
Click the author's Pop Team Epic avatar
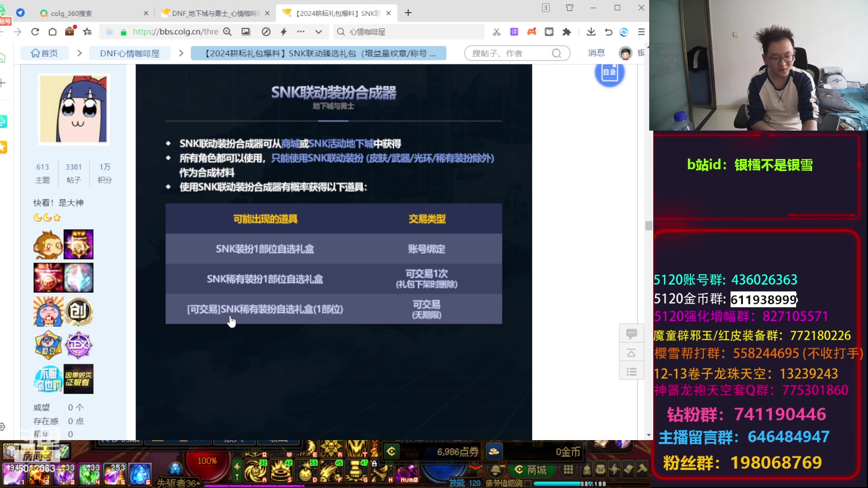click(74, 109)
